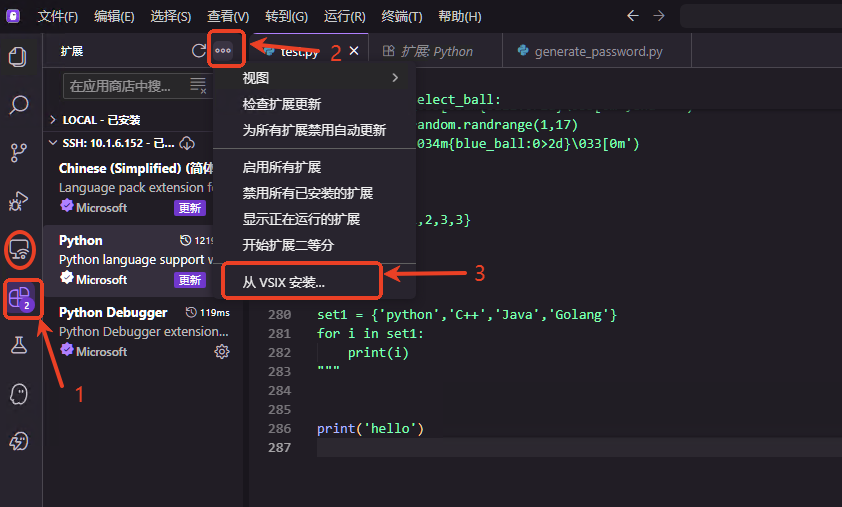Open the Run and Debug view
Viewport: 842px width, 507px height.
point(18,201)
